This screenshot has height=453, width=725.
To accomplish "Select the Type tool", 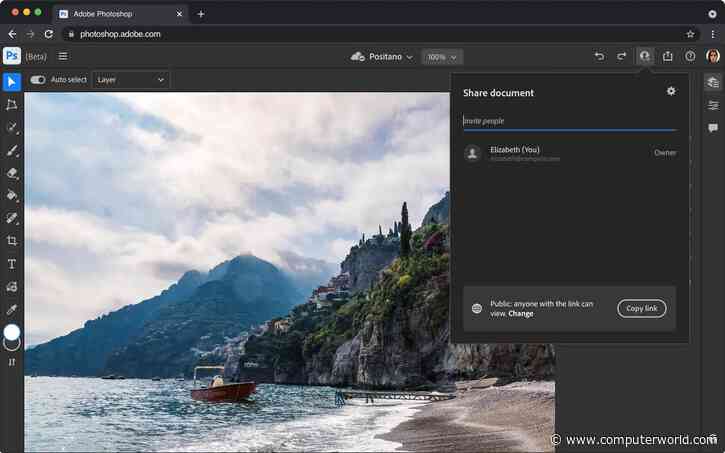I will 12,264.
